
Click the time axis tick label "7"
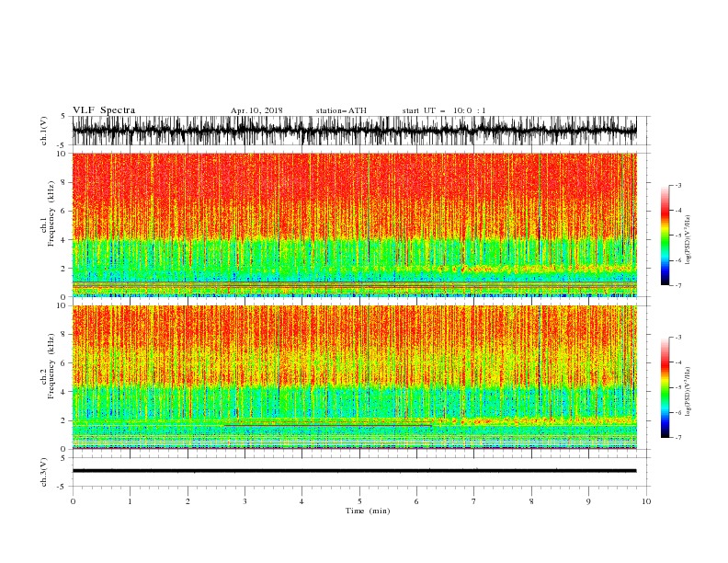pos(474,501)
